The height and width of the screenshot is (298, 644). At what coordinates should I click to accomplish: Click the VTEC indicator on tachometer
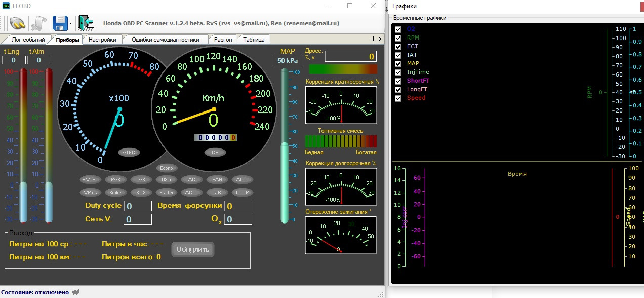129,152
